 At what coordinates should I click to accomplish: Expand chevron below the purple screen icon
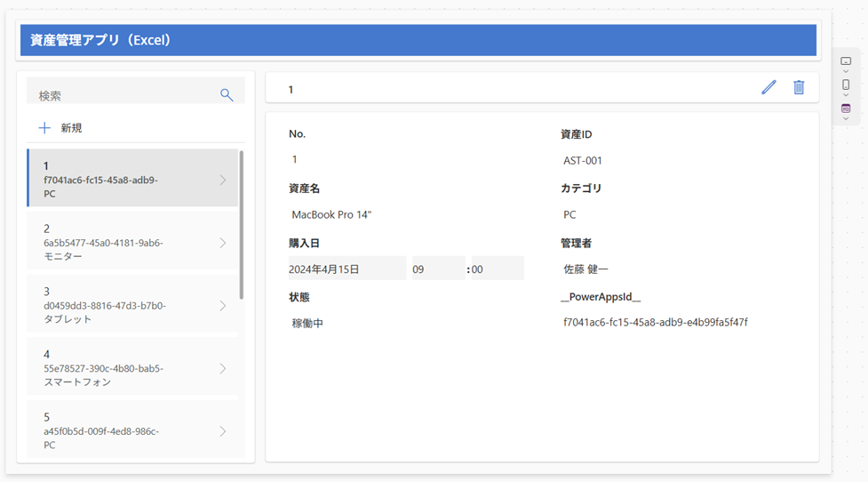pos(846,119)
